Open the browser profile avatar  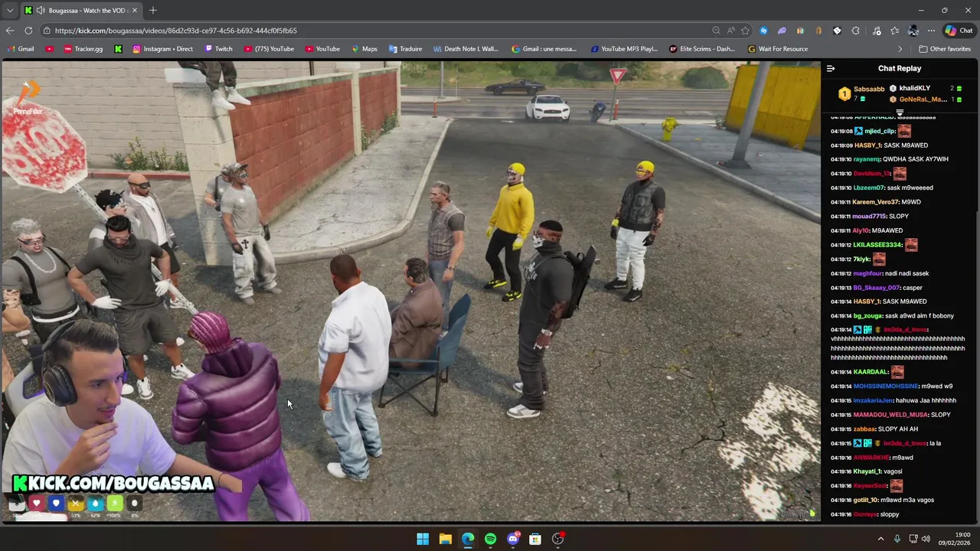(x=913, y=31)
